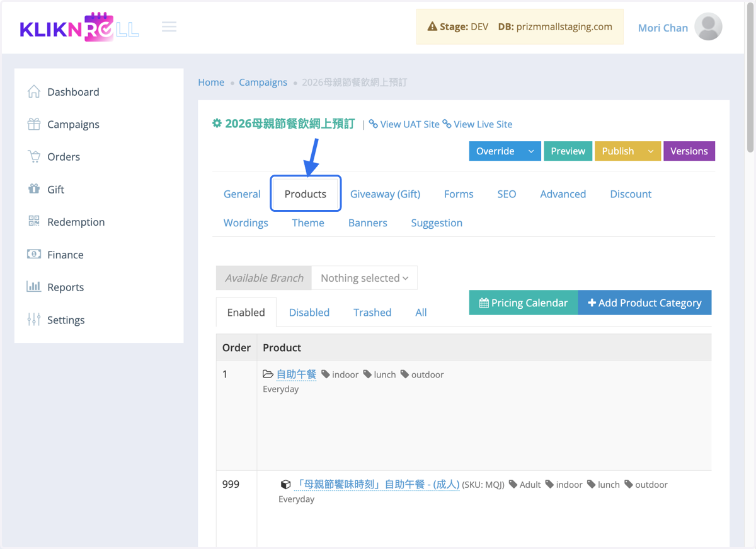Image resolution: width=756 pixels, height=549 pixels.
Task: Open the Theme tab
Action: (x=308, y=222)
